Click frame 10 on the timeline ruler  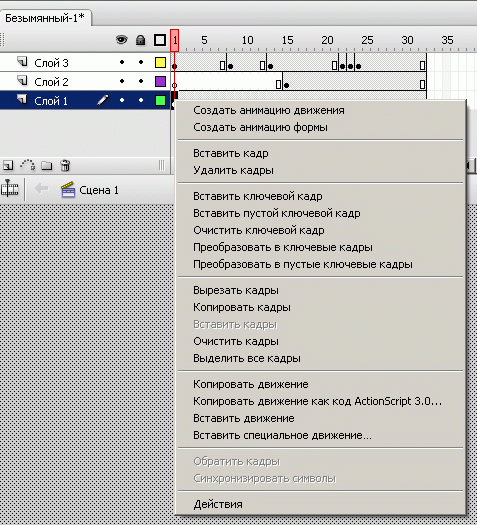pos(247,40)
